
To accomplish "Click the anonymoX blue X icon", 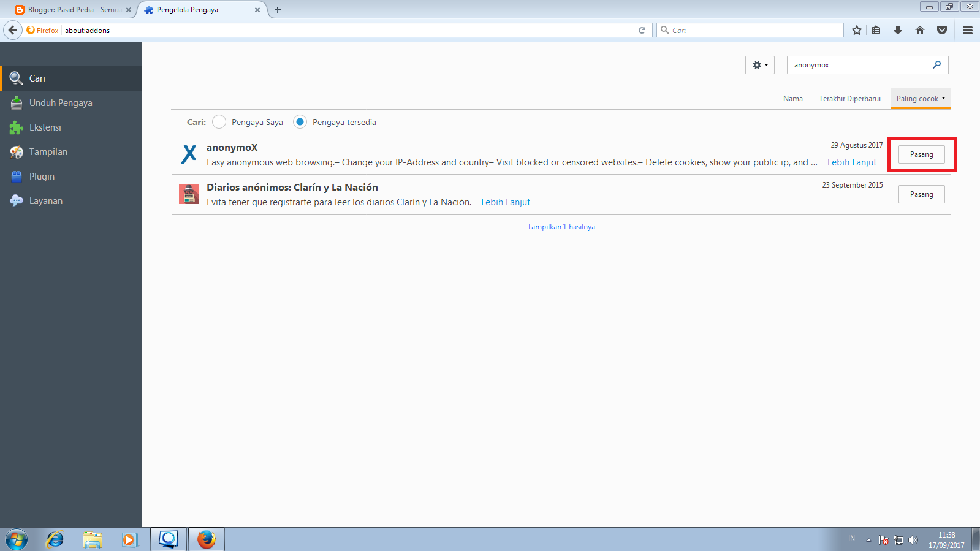I will click(189, 154).
